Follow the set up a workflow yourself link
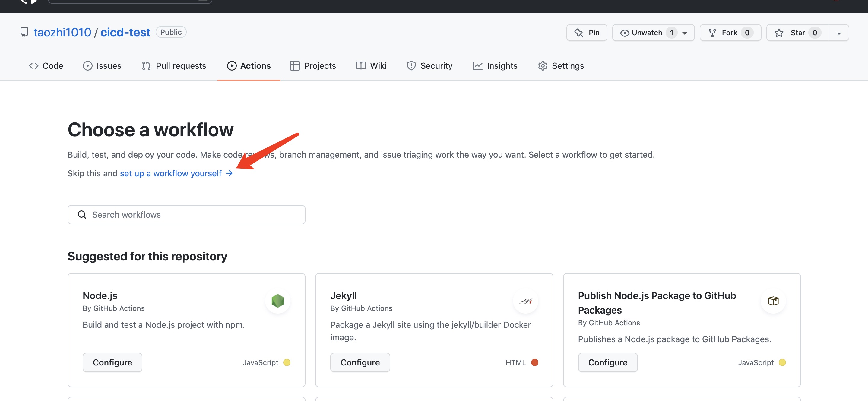The height and width of the screenshot is (401, 868). pyautogui.click(x=170, y=173)
